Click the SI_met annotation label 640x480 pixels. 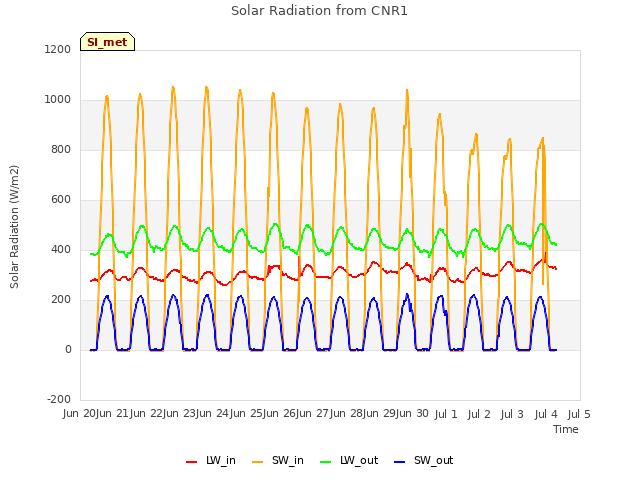point(107,42)
